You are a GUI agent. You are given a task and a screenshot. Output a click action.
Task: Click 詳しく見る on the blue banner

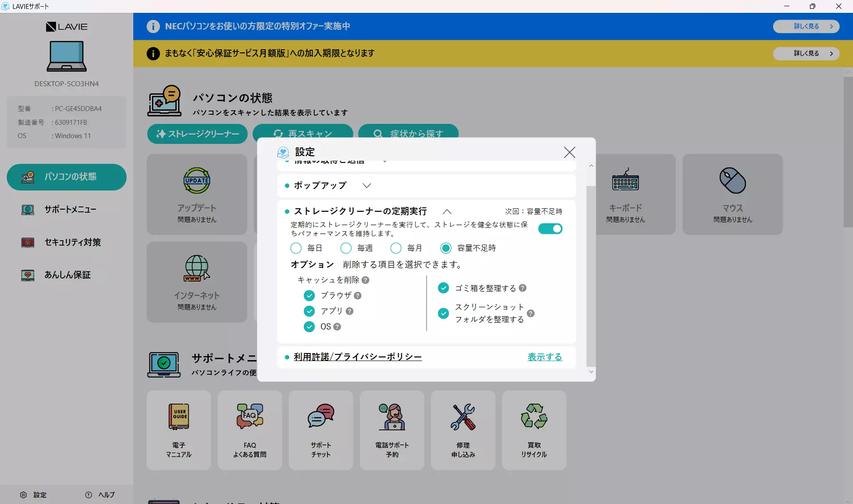click(806, 26)
